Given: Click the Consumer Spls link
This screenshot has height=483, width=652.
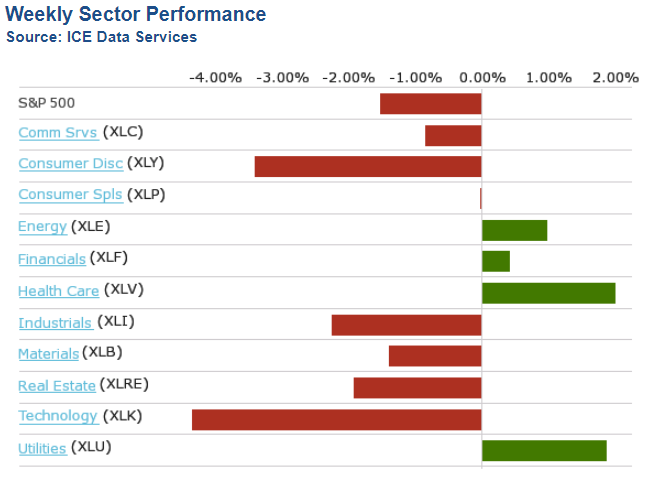Looking at the screenshot, I should 70,195.
